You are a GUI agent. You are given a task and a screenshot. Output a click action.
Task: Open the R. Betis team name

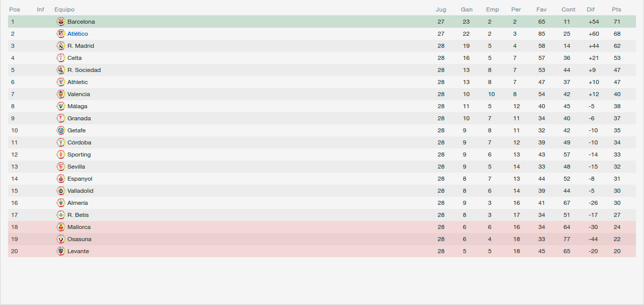78,215
